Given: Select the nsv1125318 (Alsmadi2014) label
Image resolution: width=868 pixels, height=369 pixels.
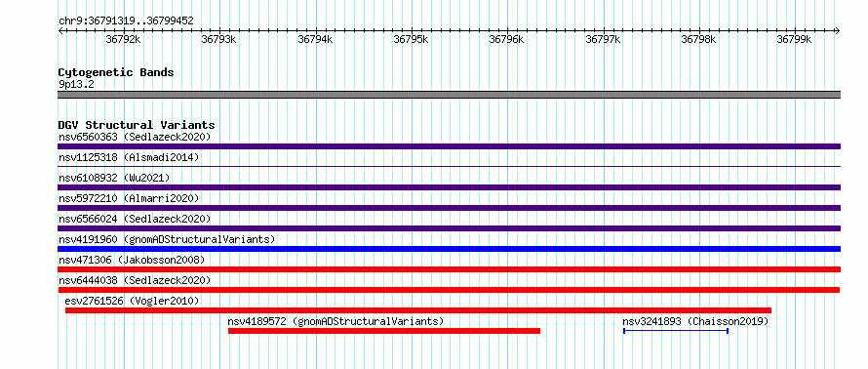Looking at the screenshot, I should 129,157.
